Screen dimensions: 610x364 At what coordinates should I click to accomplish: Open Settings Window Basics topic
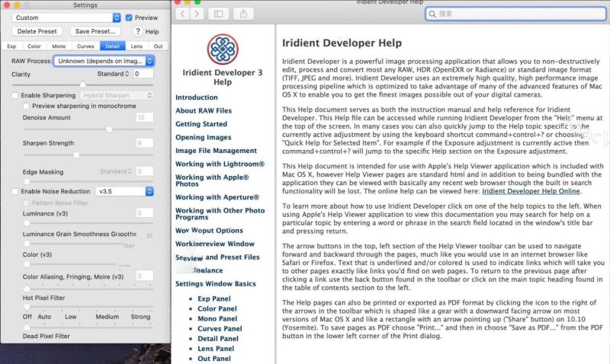coord(216,284)
